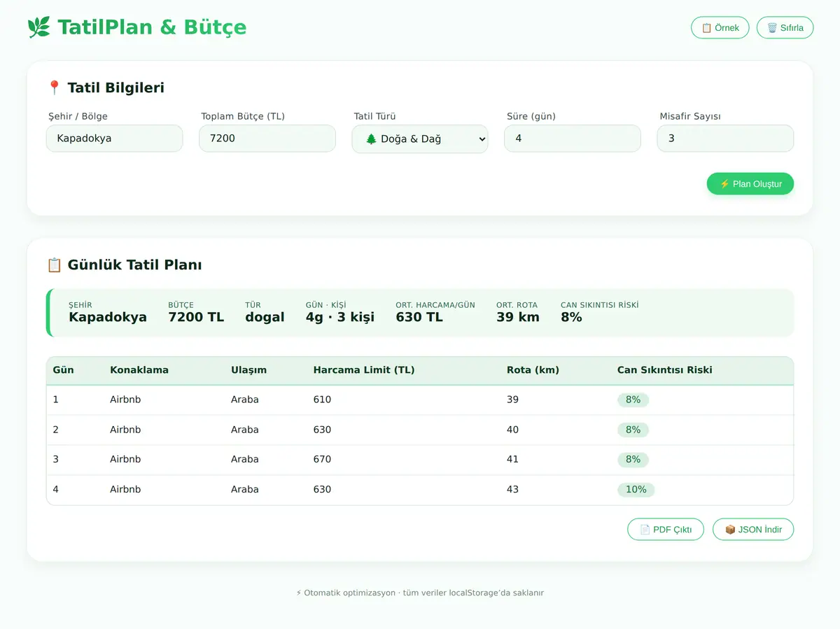This screenshot has width=840, height=629.
Task: Click the Günlük Tatil Planı heading text
Action: coord(135,265)
